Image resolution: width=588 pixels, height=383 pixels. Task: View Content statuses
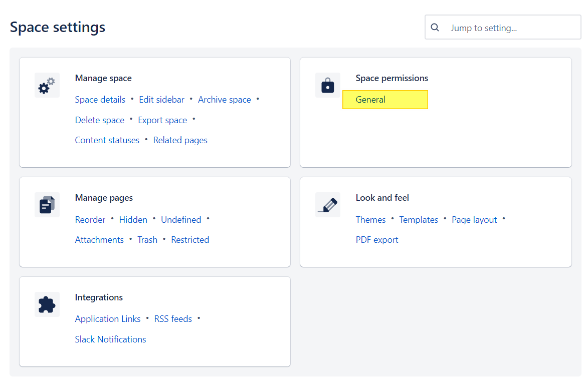tap(107, 140)
